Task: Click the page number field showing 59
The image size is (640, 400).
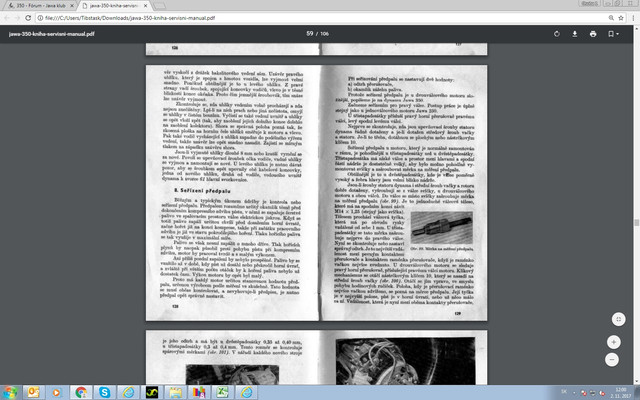Action: pos(310,33)
